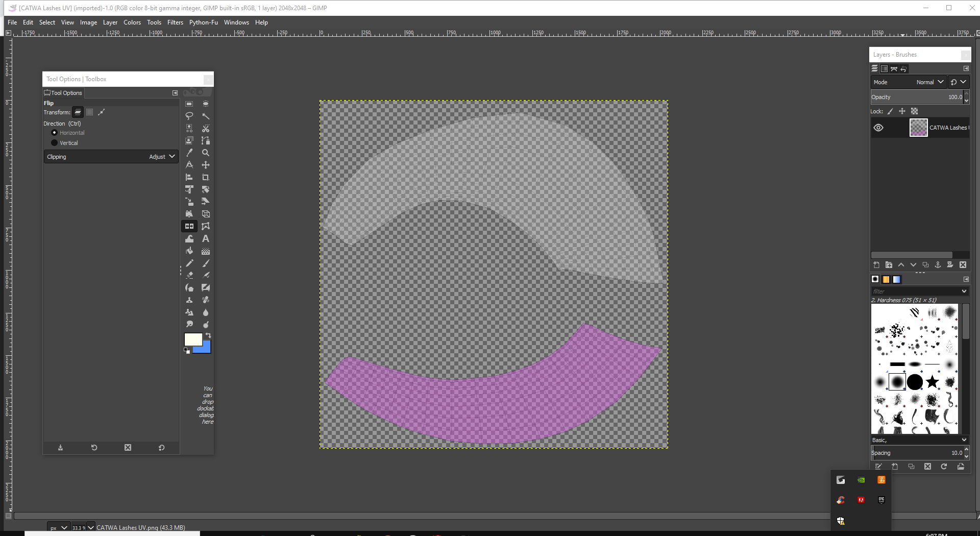Viewport: 980px width, 536px height.
Task: Hide the CATWA Lashes layer visibility eye
Action: click(878, 128)
